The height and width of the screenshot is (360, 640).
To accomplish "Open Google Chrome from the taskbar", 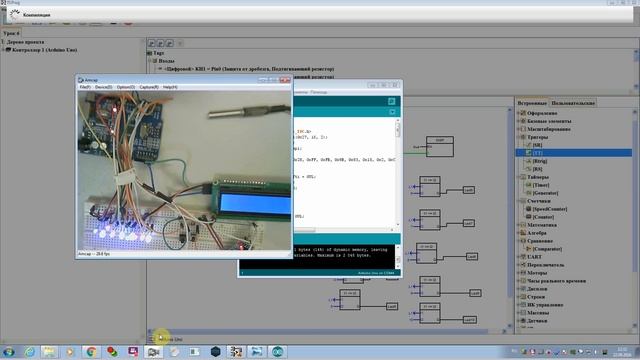I will 91,352.
